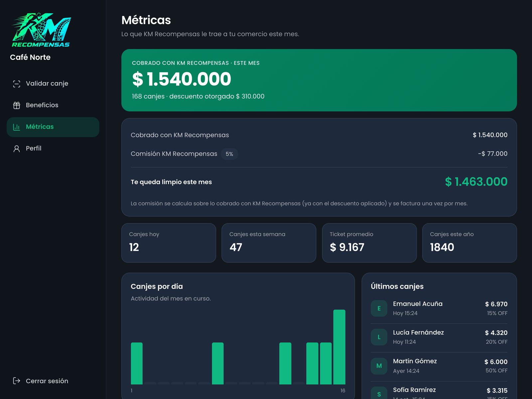This screenshot has width=532, height=399.
Task: Click the Comisión KM Recompensas label
Action: click(x=174, y=154)
